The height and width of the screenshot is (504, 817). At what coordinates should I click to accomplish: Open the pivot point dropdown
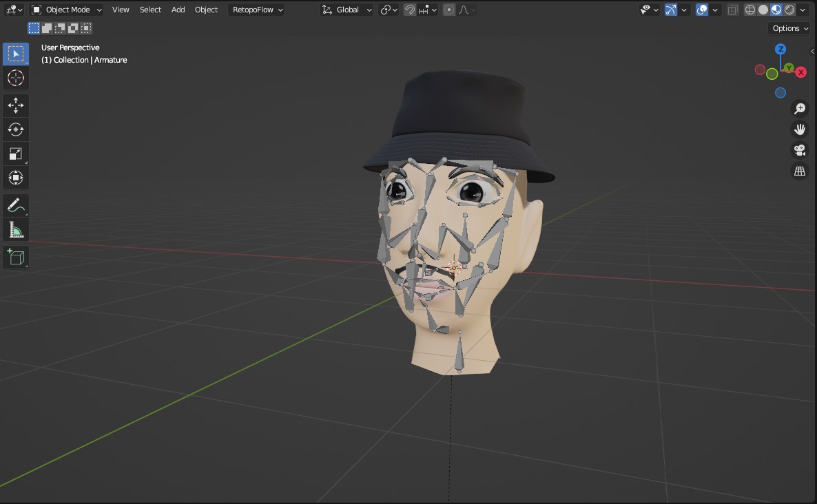[x=389, y=10]
